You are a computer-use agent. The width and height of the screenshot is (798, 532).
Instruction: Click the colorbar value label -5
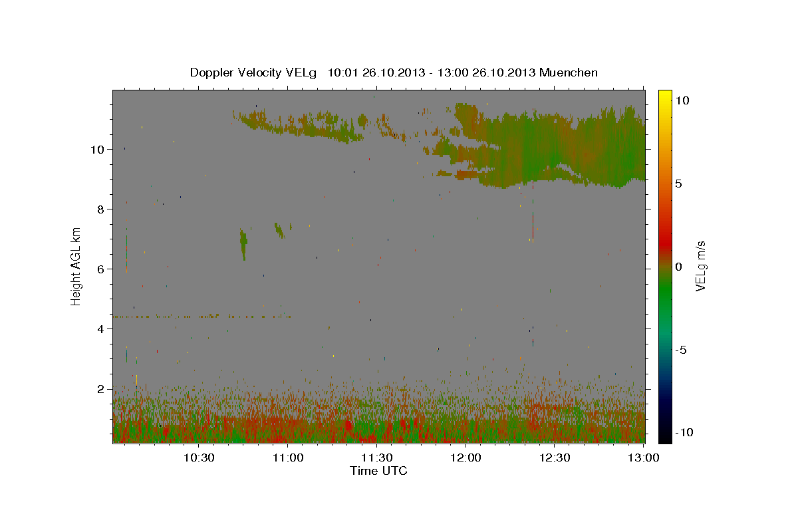681,350
